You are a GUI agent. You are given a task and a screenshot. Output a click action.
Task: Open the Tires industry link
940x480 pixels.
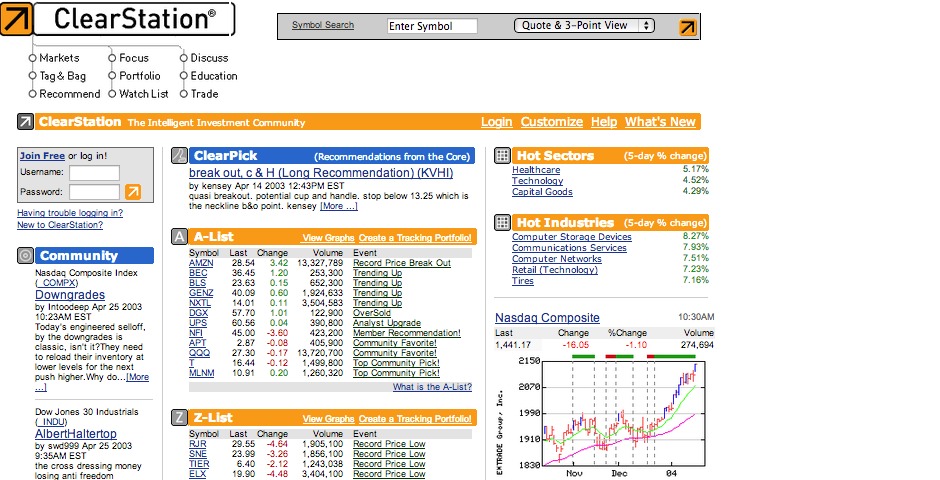523,281
